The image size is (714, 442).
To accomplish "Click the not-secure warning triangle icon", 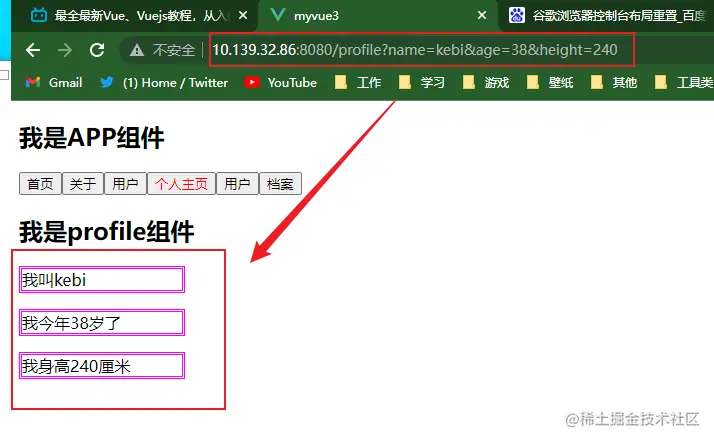I will tap(137, 50).
